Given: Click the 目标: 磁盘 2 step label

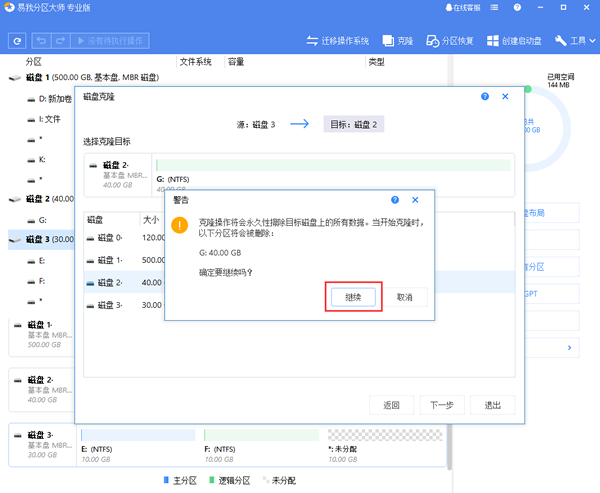Looking at the screenshot, I should [x=354, y=124].
